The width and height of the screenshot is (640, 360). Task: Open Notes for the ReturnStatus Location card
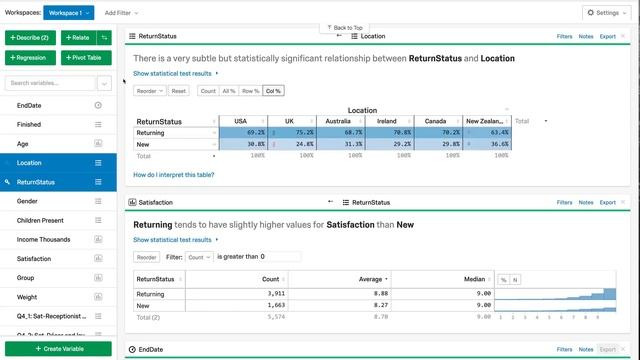click(x=586, y=36)
